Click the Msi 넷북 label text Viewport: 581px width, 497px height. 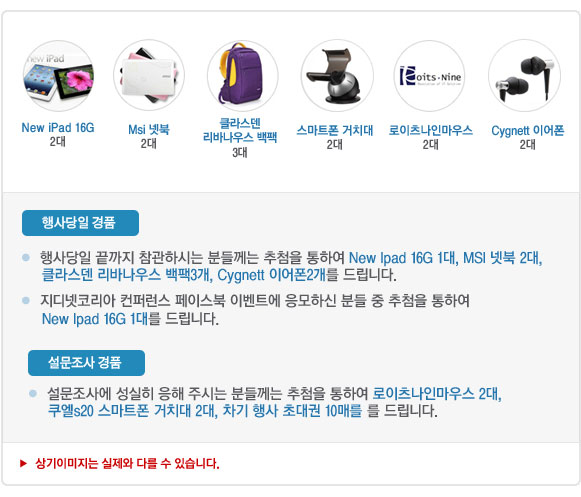click(x=149, y=129)
